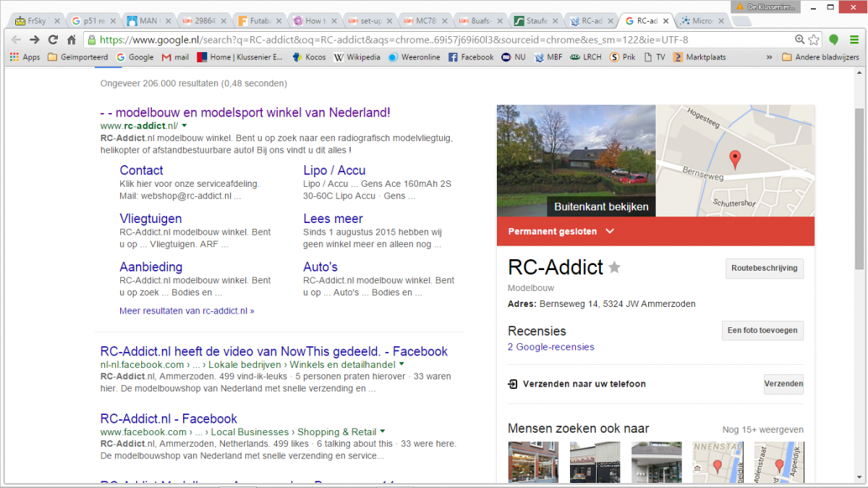Open the Apps bookmarks shortcut
Screen dimensions: 868x488
25,57
